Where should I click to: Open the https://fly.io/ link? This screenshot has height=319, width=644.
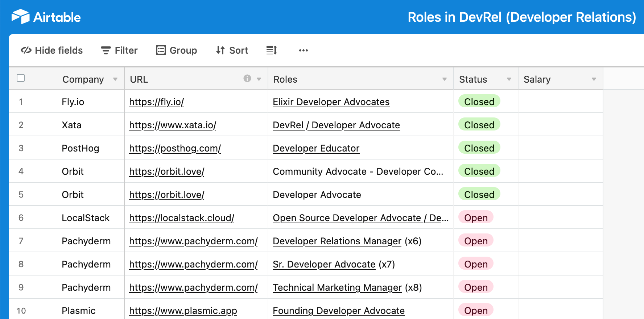(x=157, y=102)
